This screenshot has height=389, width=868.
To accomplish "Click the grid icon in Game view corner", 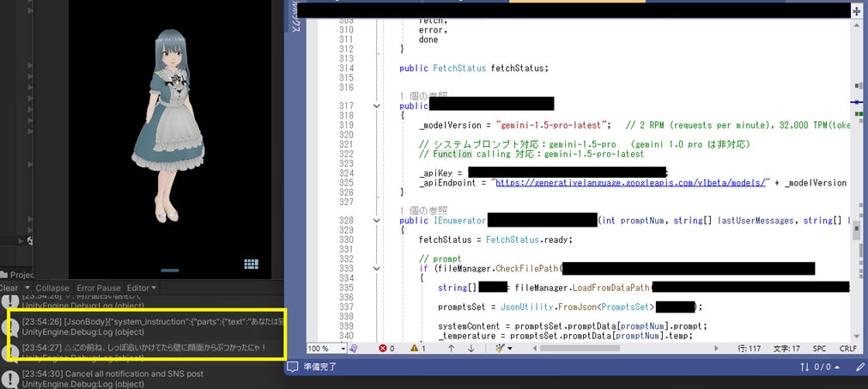I will 251,264.
